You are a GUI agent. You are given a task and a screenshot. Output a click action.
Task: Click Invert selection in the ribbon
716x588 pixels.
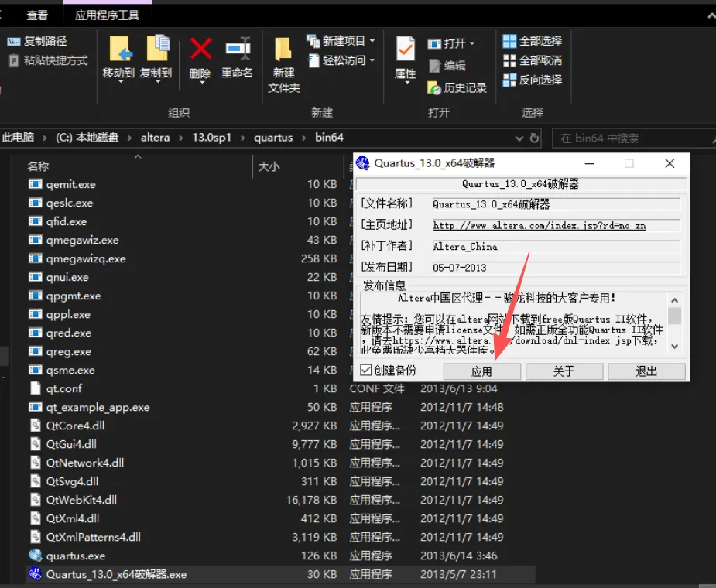click(533, 80)
